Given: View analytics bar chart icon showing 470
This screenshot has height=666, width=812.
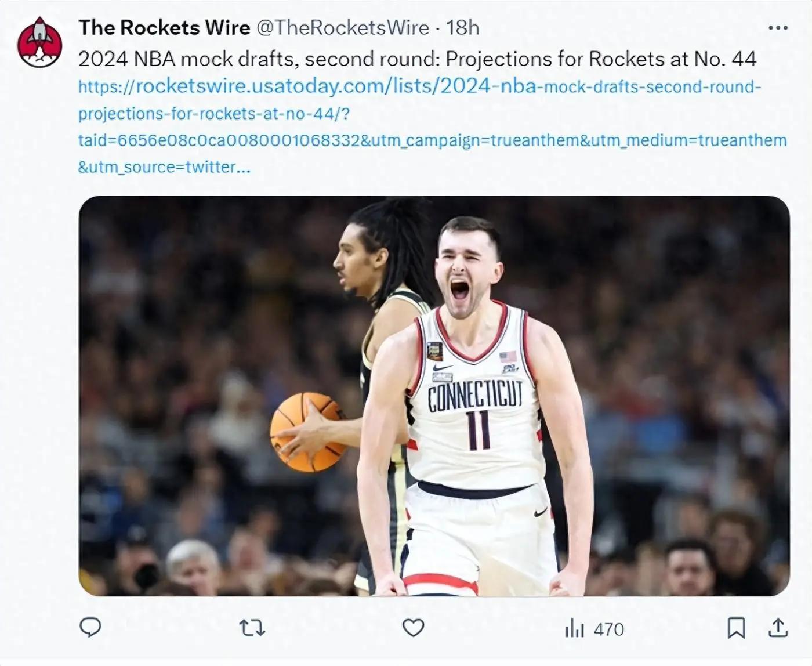Looking at the screenshot, I should tap(574, 628).
